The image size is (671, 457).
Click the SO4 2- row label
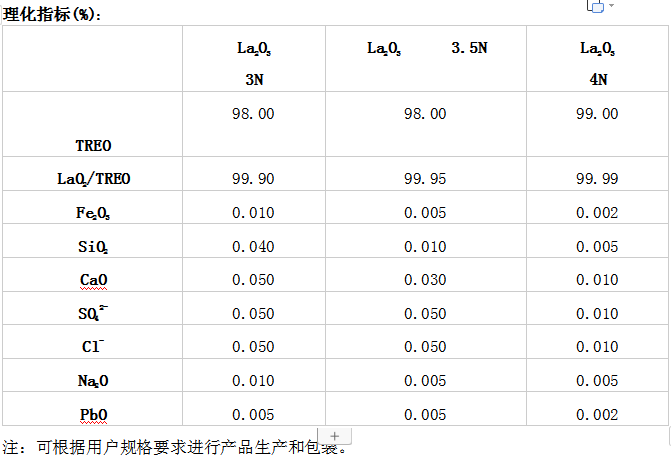click(x=93, y=314)
